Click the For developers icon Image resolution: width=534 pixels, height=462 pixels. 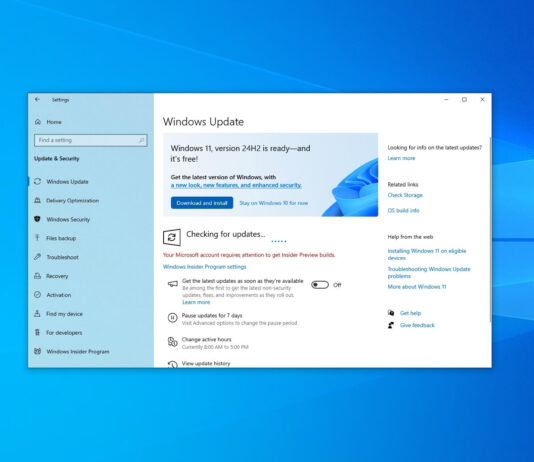pyautogui.click(x=37, y=332)
